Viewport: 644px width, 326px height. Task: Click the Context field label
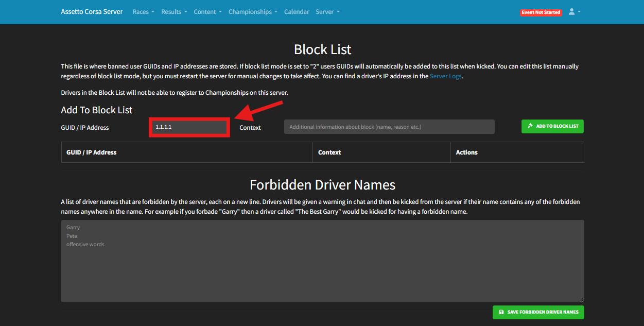(x=250, y=128)
